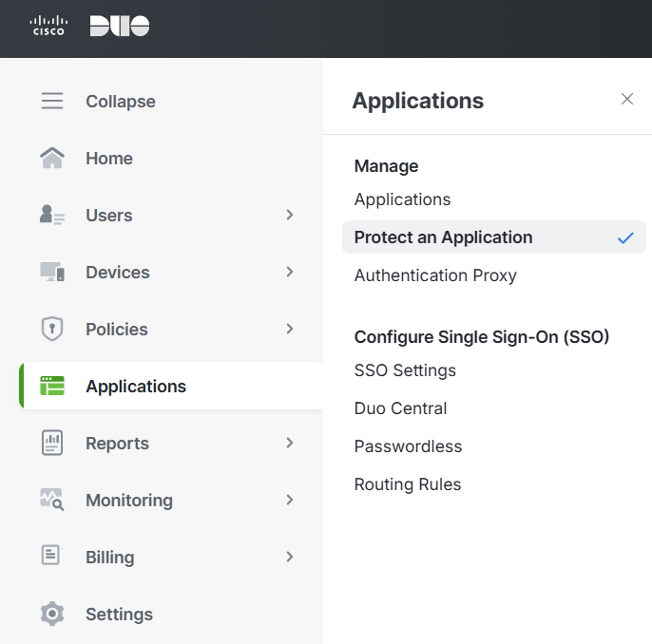
Task: Expand the Users submenu chevron
Action: [x=290, y=215]
